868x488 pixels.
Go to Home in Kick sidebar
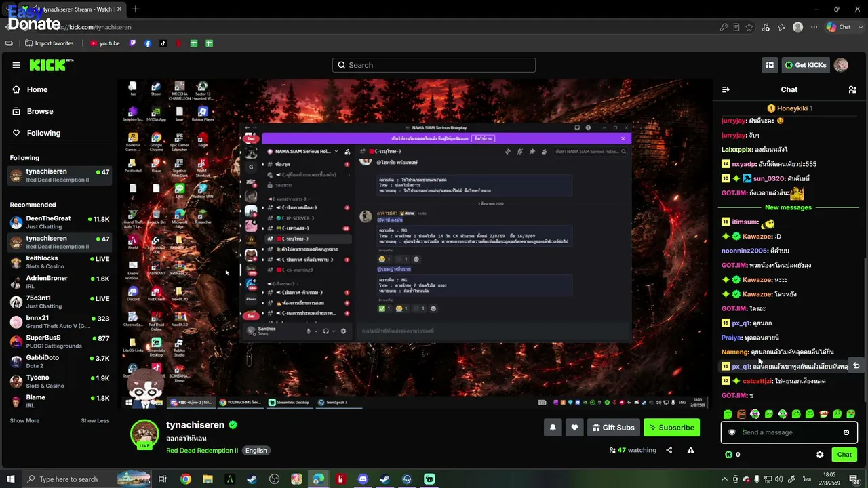[x=31, y=89]
